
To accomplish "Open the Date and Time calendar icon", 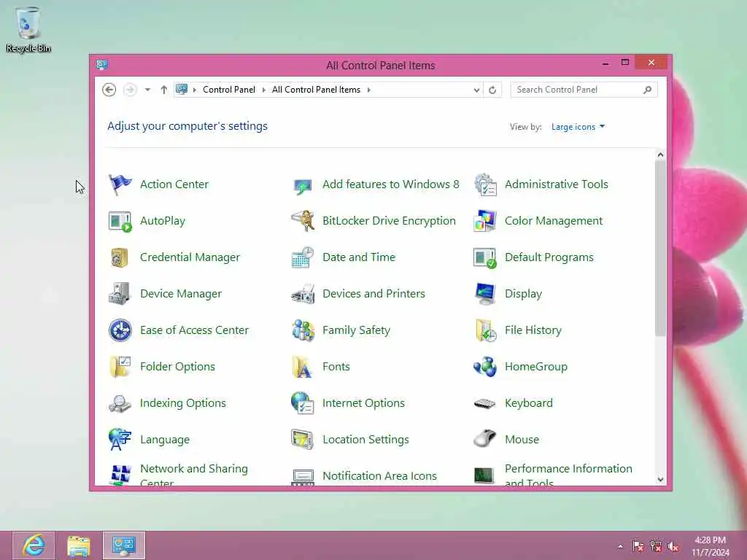I will 303,257.
